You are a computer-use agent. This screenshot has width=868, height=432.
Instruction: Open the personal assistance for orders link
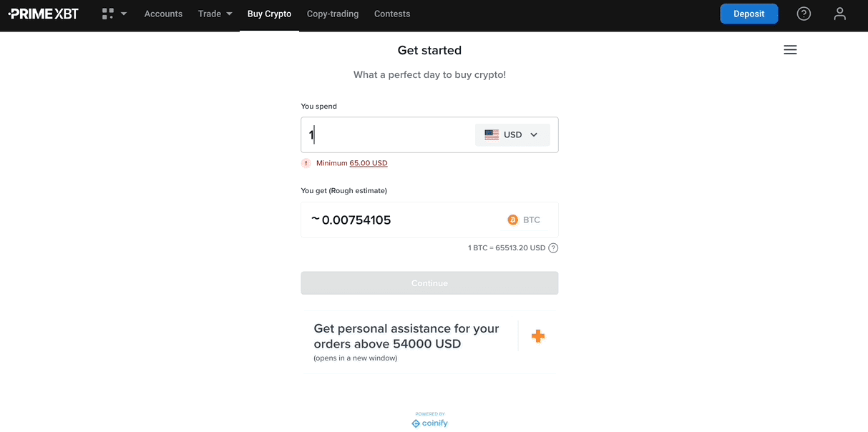pos(406,335)
